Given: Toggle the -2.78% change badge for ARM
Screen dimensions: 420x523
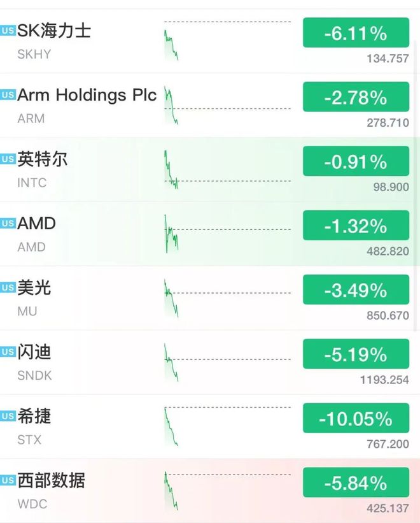Looking at the screenshot, I should 356,97.
